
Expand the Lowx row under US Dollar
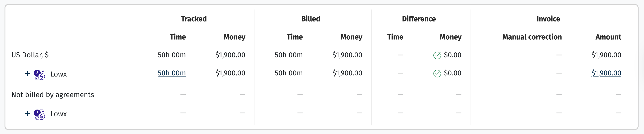tap(27, 74)
